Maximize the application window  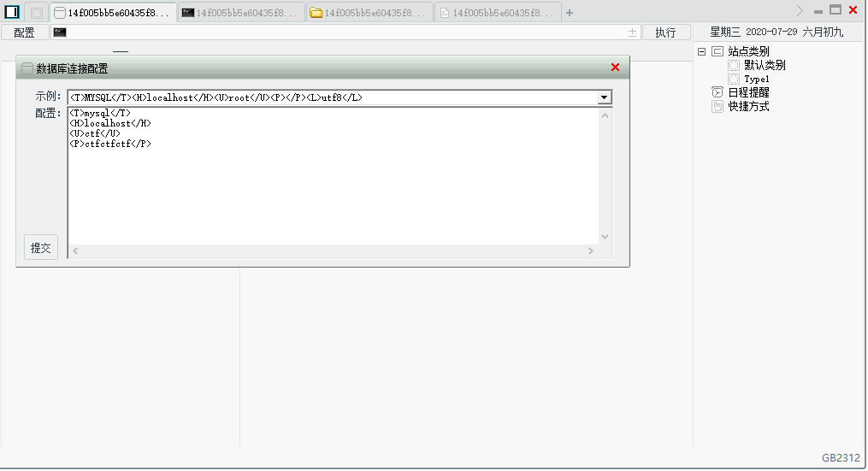[836, 10]
